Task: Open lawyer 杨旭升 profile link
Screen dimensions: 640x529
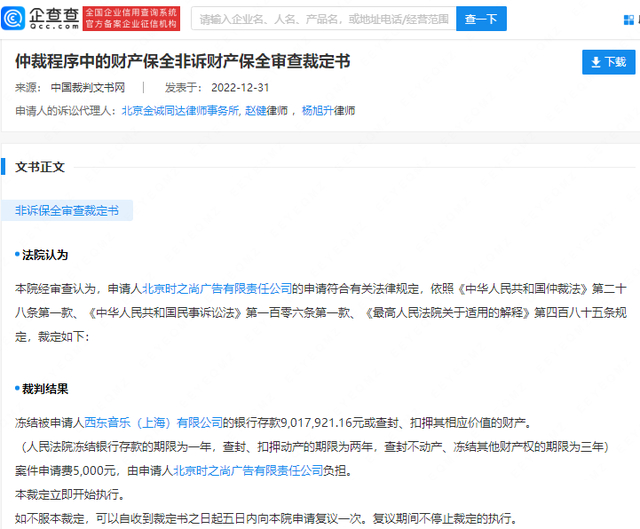Action: tap(318, 111)
